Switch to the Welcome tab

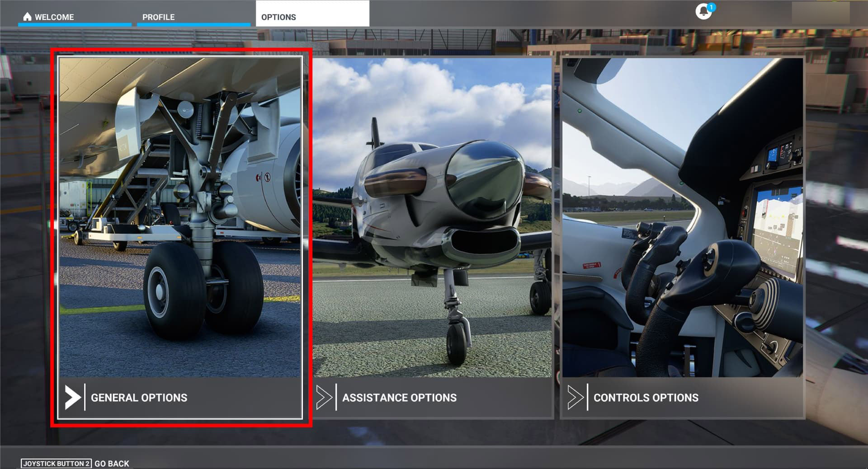tap(75, 14)
